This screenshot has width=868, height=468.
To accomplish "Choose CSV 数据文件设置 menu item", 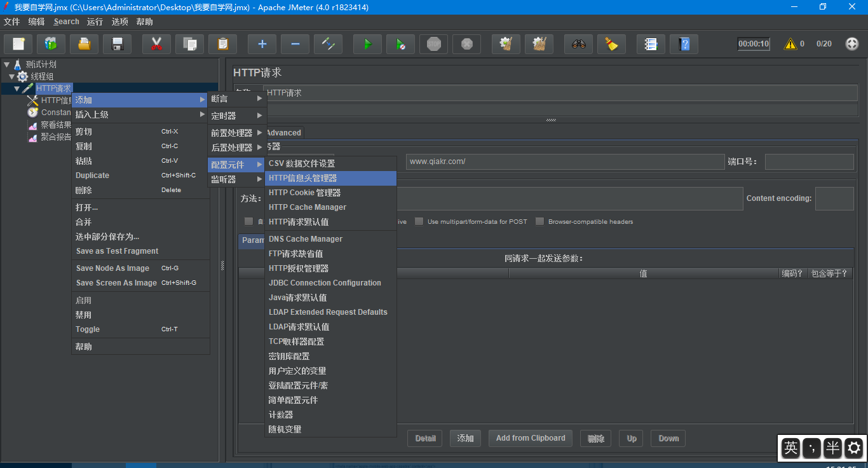I will (x=330, y=163).
